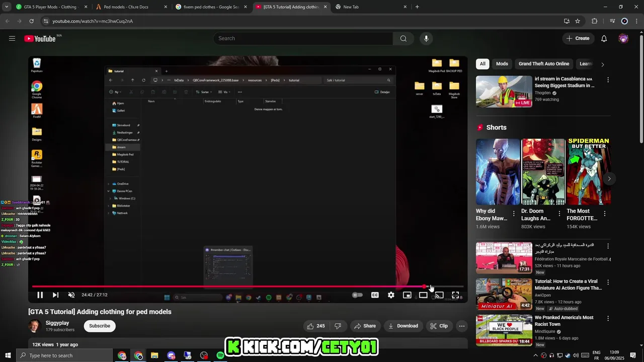
Task: Toggle the autoplay switch in player
Action: [357, 295]
